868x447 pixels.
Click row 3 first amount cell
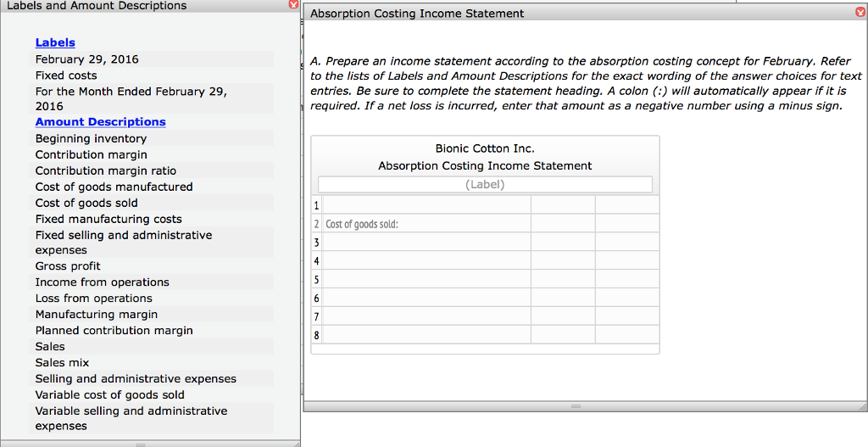pyautogui.click(x=563, y=242)
